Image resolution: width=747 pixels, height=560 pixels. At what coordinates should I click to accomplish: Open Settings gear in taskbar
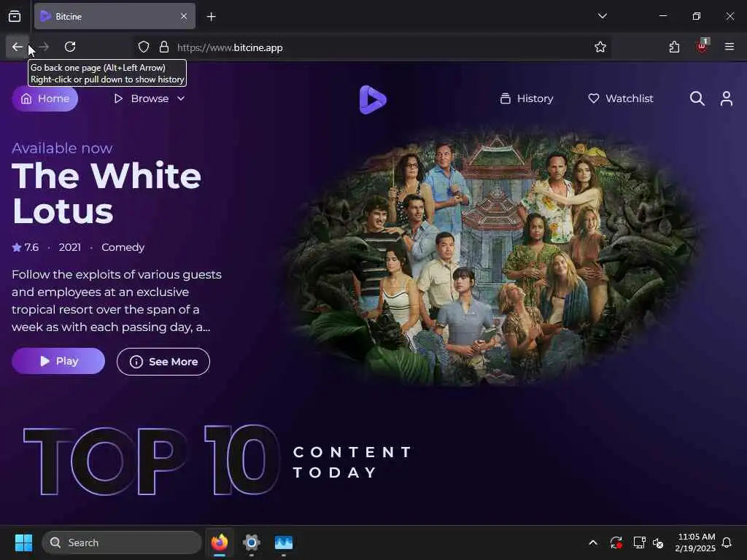pyautogui.click(x=252, y=542)
